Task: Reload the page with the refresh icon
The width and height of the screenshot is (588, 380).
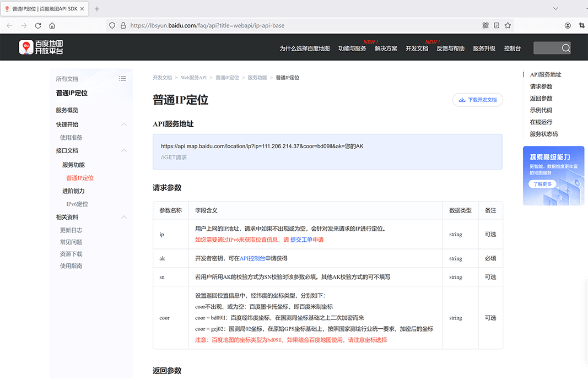Action: coord(38,25)
